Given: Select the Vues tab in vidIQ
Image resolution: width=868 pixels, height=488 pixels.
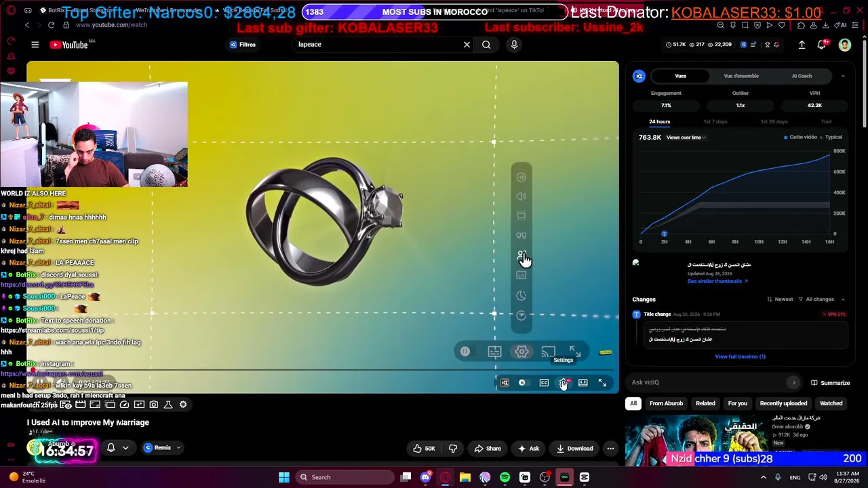Looking at the screenshot, I should point(680,76).
